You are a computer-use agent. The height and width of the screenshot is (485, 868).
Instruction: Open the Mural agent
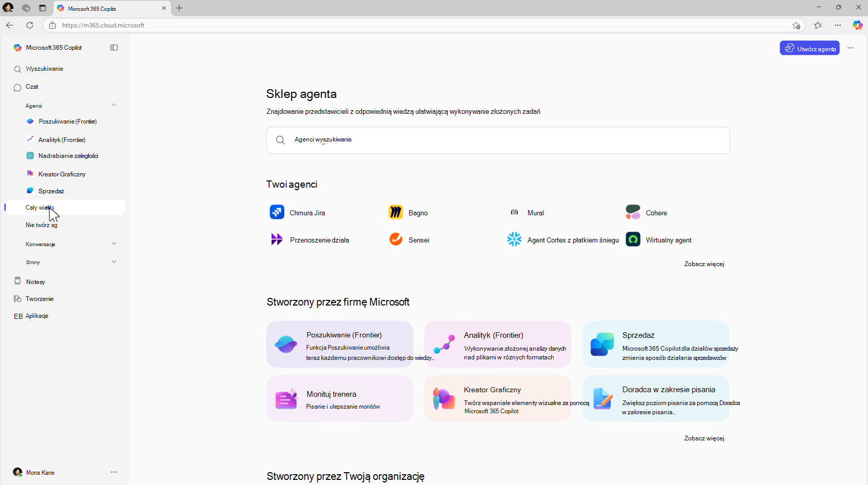tap(526, 212)
